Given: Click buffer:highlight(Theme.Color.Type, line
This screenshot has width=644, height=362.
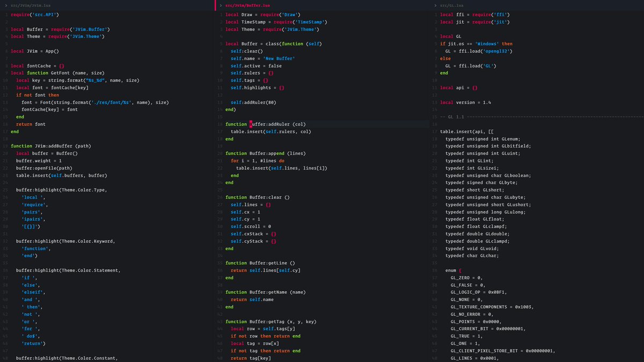Looking at the screenshot, I should point(62,190).
